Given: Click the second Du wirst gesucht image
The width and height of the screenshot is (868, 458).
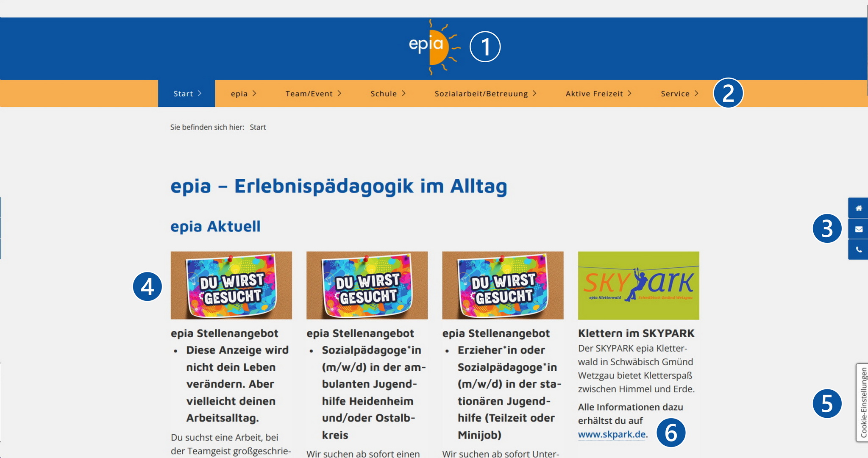Looking at the screenshot, I should pos(367,285).
